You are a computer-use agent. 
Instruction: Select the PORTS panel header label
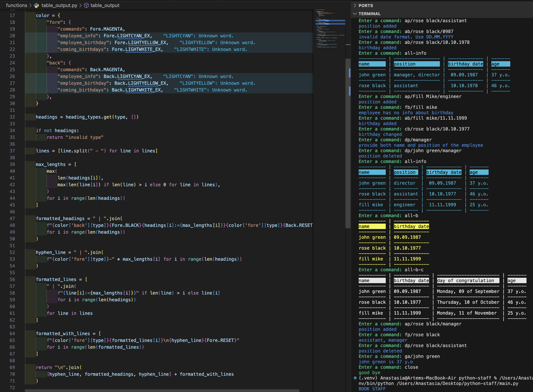click(366, 5)
